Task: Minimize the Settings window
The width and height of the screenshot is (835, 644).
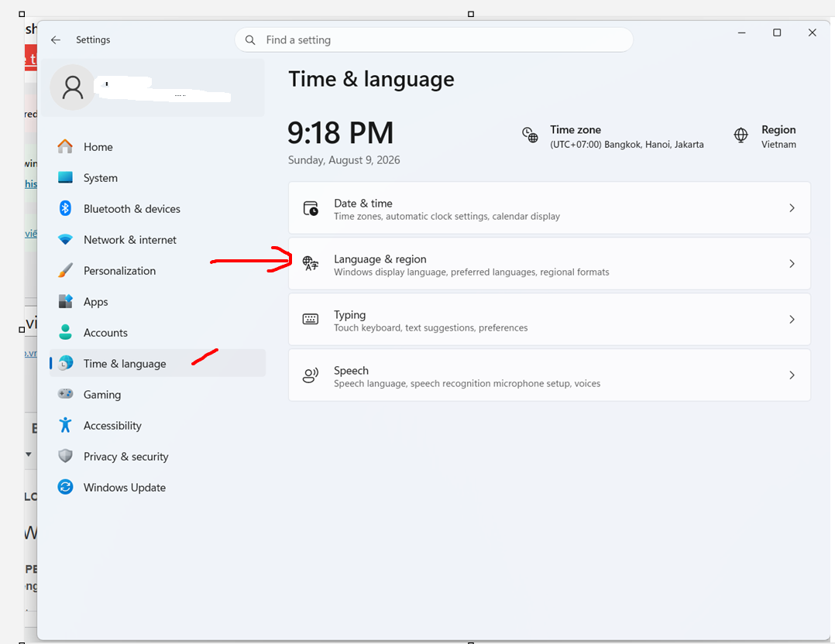Action: point(741,33)
